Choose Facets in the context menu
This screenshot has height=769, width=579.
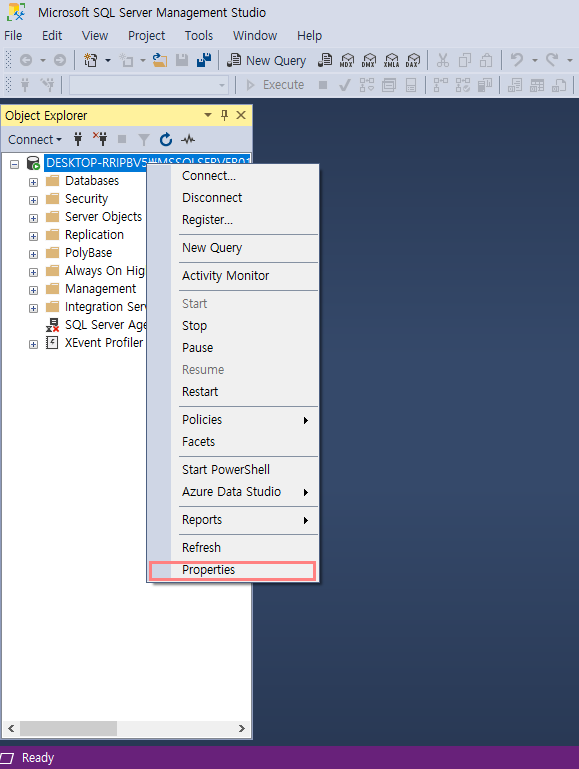point(232,442)
